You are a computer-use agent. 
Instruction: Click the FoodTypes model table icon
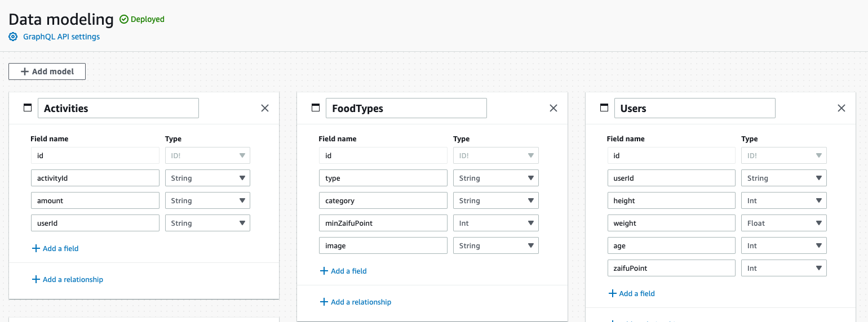(316, 108)
